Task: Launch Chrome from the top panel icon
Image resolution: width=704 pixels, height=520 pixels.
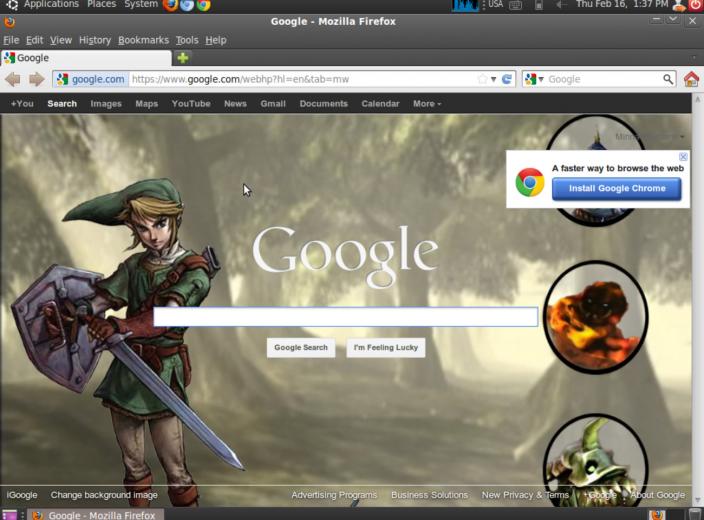Action: [204, 5]
